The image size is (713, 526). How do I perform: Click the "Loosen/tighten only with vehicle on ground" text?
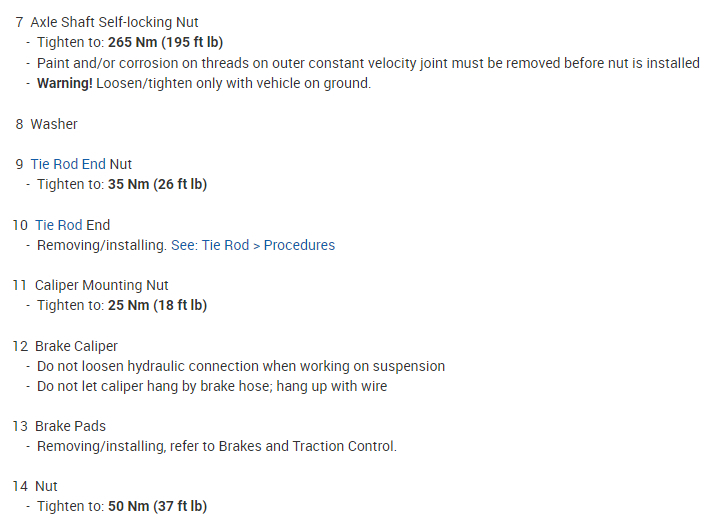pos(233,83)
